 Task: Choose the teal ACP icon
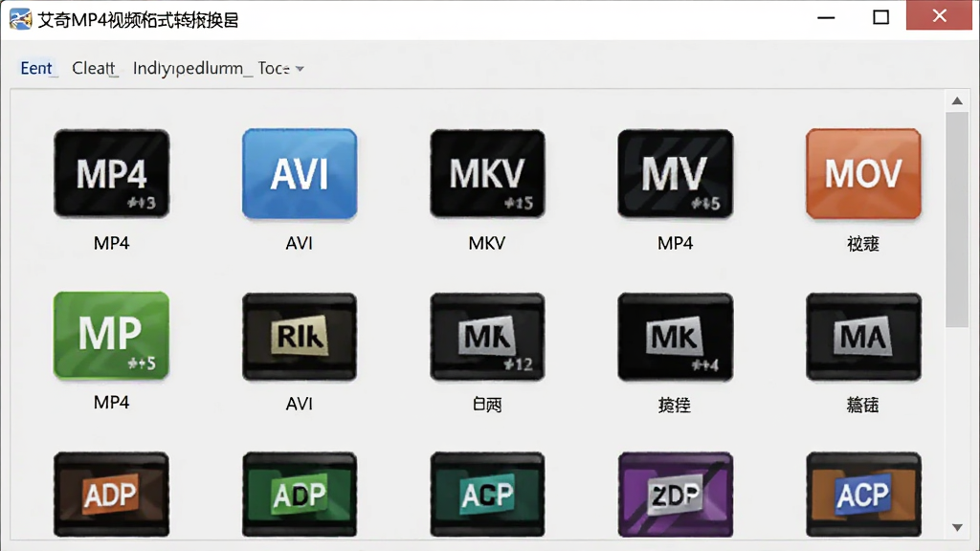pyautogui.click(x=487, y=495)
